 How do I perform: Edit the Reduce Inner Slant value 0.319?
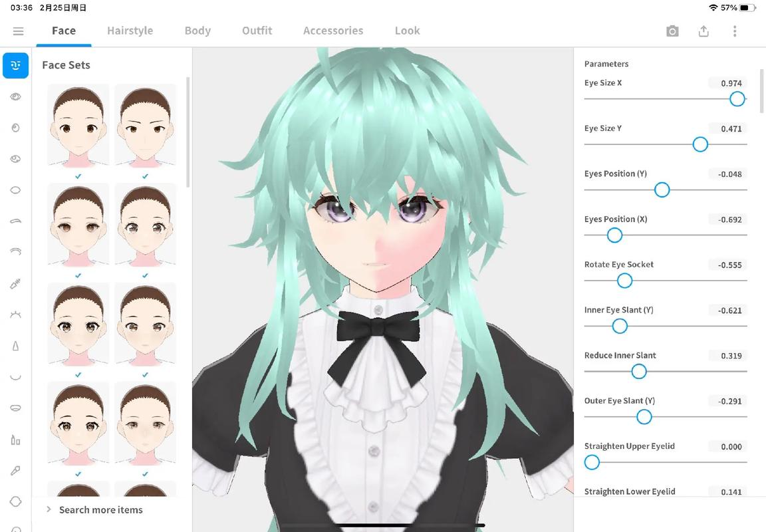(x=728, y=356)
